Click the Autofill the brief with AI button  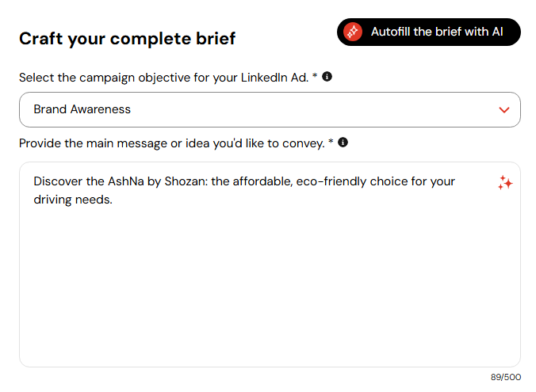[x=429, y=32]
